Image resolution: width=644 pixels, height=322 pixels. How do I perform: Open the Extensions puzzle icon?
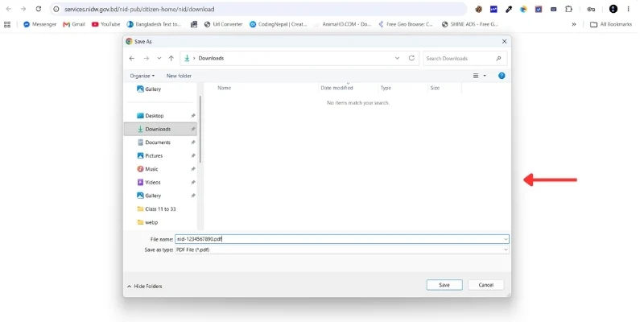click(x=568, y=9)
